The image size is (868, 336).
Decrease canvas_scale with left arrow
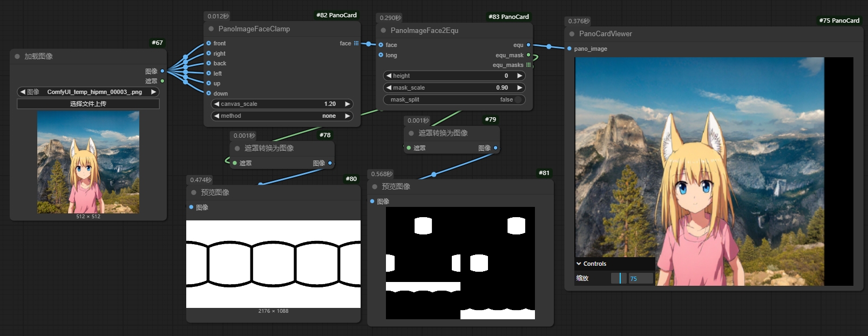click(216, 104)
